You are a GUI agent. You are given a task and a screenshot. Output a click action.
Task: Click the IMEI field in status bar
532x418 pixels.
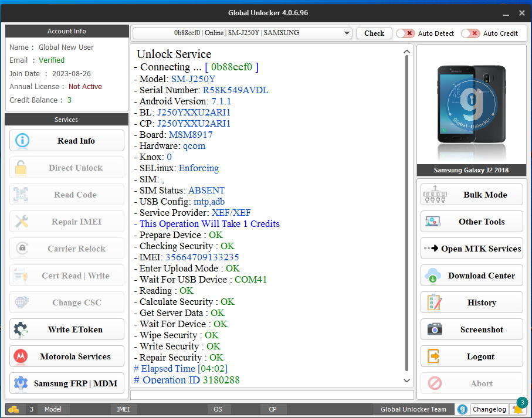(124, 409)
